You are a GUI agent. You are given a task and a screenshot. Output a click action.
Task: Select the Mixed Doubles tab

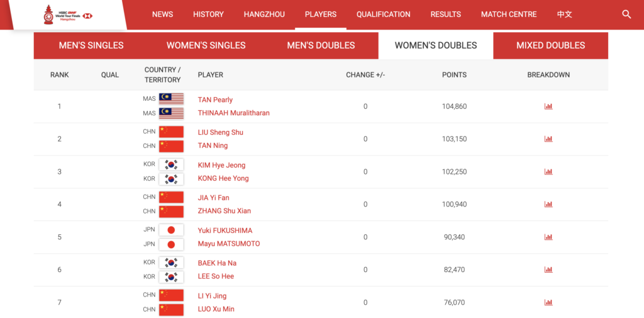coord(550,45)
